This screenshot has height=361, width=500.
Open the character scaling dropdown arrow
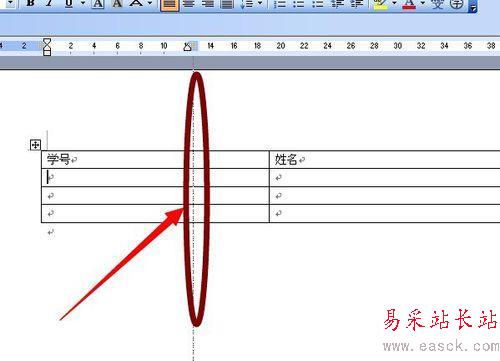coord(150,3)
